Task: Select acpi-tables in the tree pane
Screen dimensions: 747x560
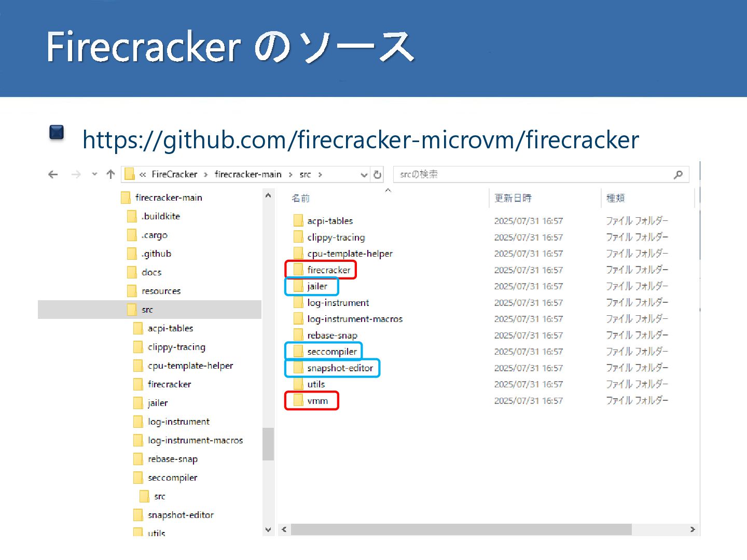Action: click(x=170, y=328)
